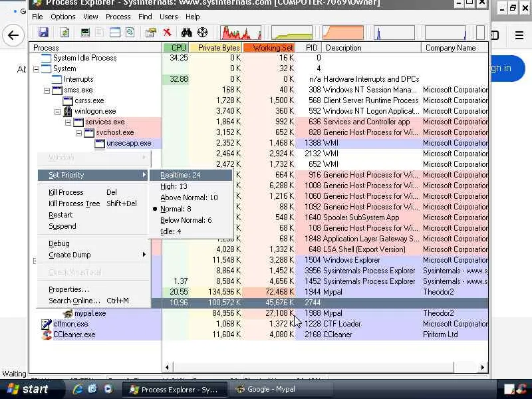The height and width of the screenshot is (399, 532).
Task: Collapse the services.exe tree node
Action: [68, 122]
